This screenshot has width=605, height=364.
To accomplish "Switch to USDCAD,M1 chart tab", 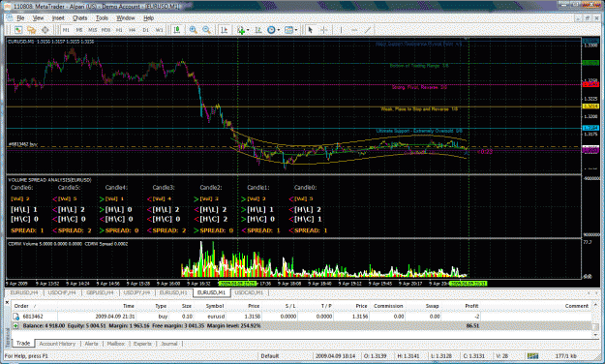I will (x=249, y=293).
